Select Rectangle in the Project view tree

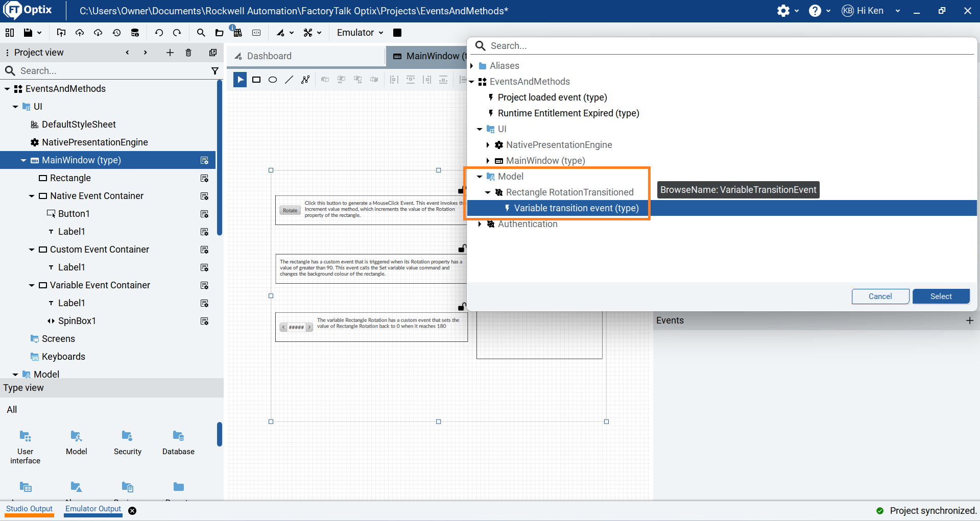click(x=70, y=178)
